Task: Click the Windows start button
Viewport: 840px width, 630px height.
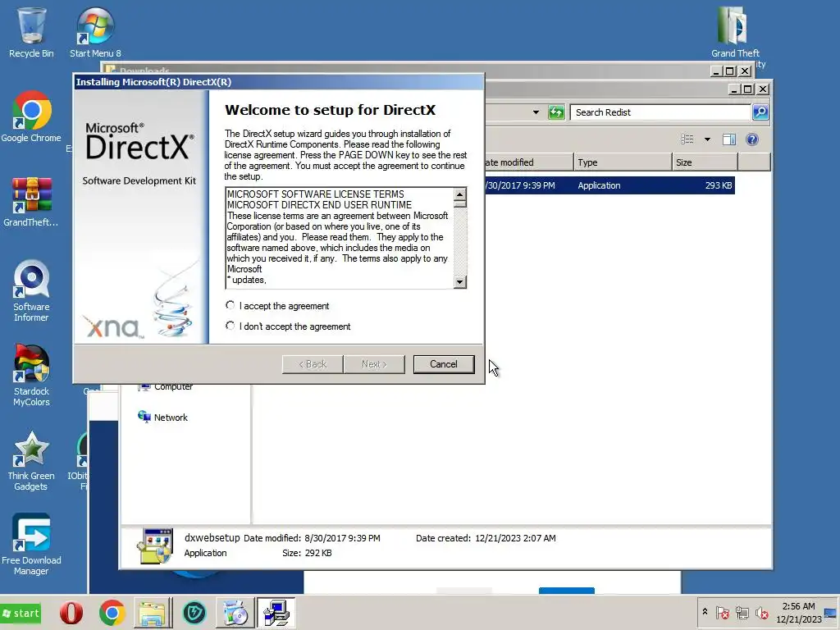Action: pyautogui.click(x=21, y=614)
